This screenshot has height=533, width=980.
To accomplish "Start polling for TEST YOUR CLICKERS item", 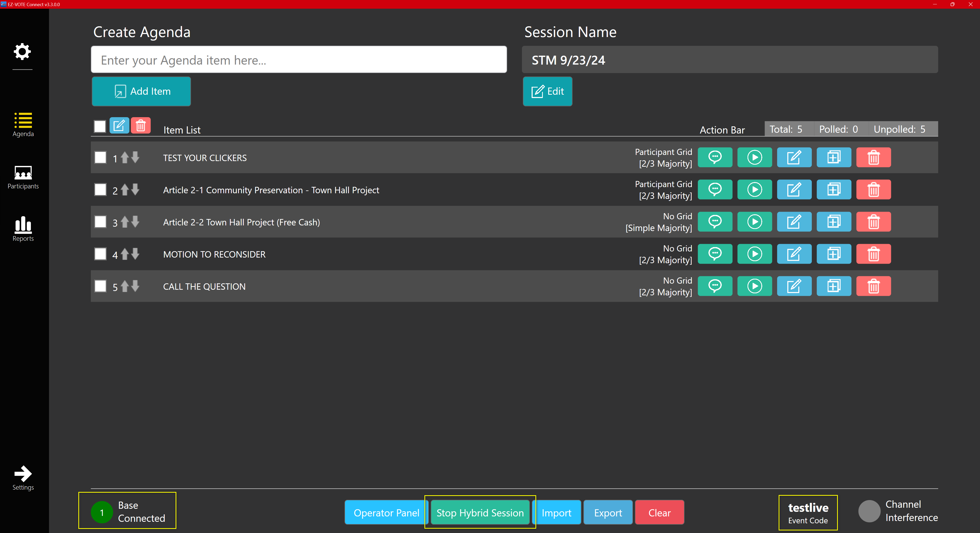I will [x=754, y=158].
